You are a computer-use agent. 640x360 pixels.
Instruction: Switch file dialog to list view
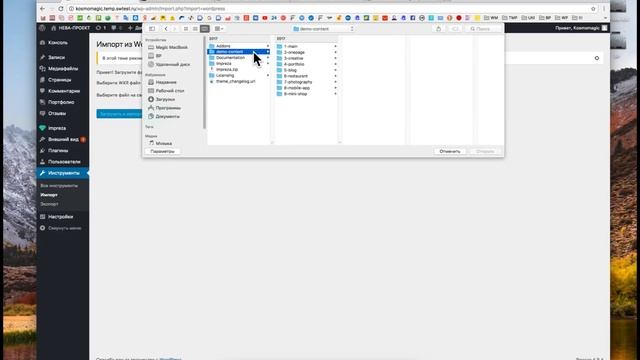195,29
